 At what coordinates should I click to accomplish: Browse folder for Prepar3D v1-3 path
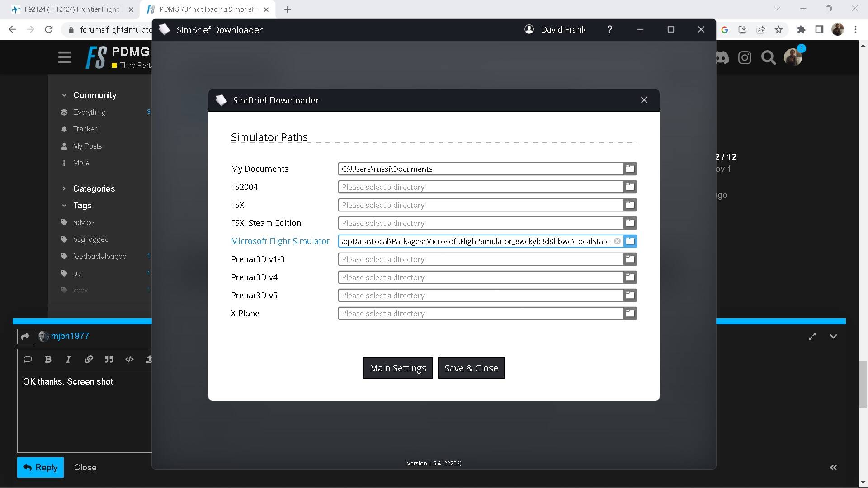[630, 259]
